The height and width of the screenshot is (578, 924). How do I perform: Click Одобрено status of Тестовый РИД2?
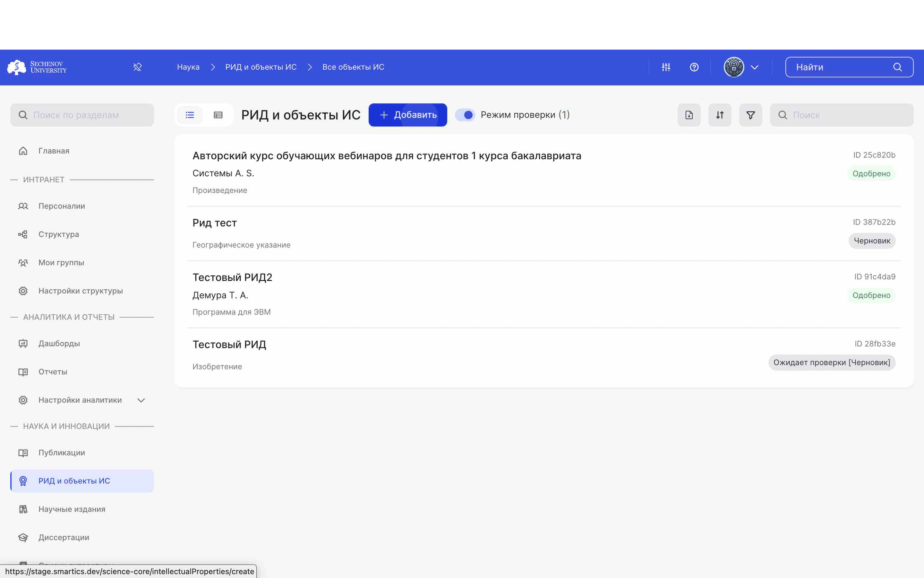tap(871, 295)
